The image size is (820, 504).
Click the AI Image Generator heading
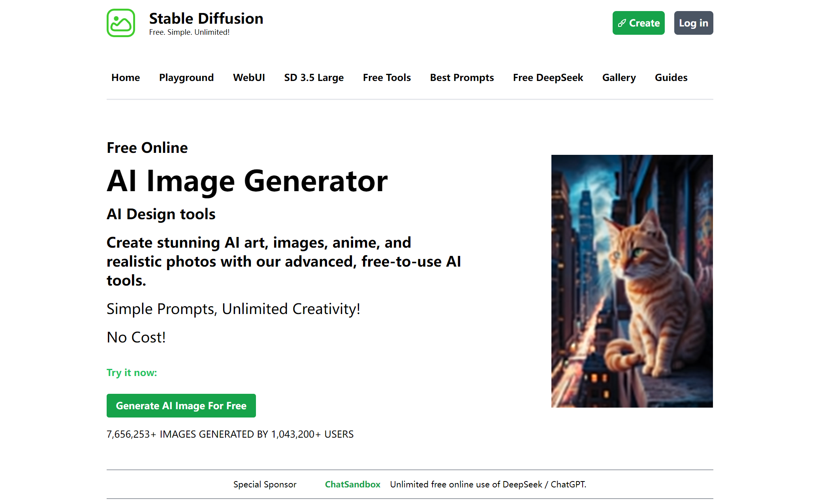tap(247, 181)
